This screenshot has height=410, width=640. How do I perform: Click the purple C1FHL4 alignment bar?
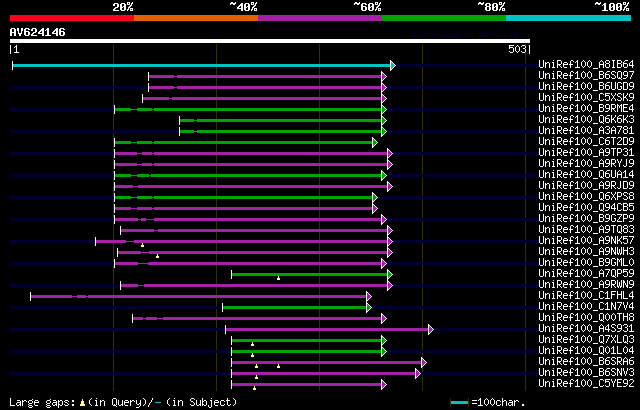click(198, 297)
